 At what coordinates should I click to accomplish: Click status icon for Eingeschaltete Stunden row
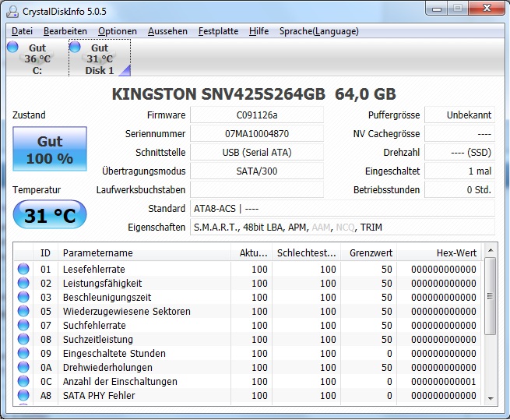(x=23, y=353)
